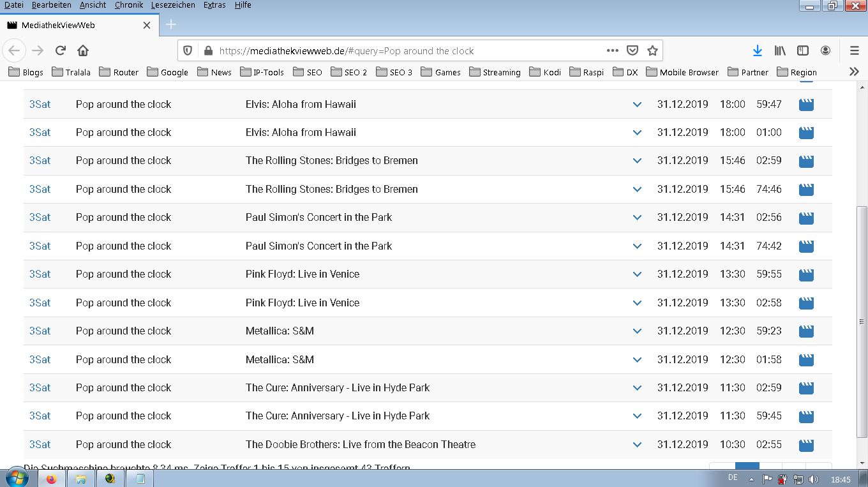Viewport: 868px width, 487px height.
Task: Expand Doobie Brothers row description
Action: click(637, 445)
